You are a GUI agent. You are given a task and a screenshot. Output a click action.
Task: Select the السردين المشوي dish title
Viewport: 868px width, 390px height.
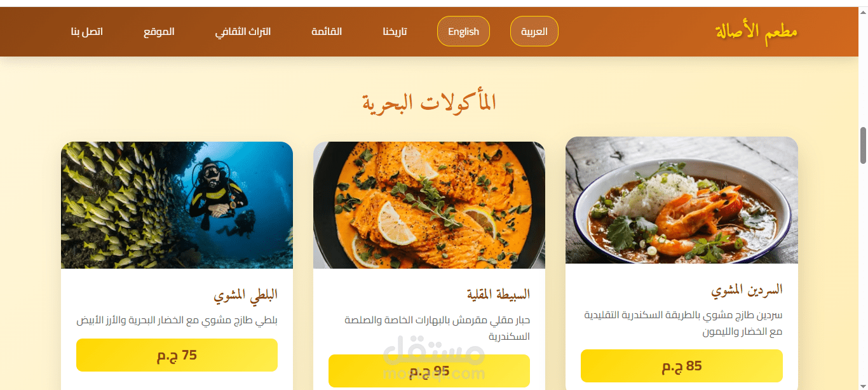coord(747,290)
